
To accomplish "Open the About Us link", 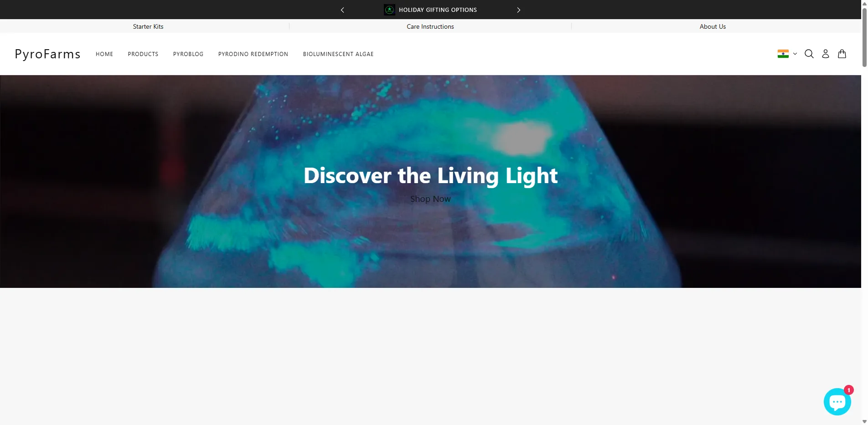I will pos(713,26).
